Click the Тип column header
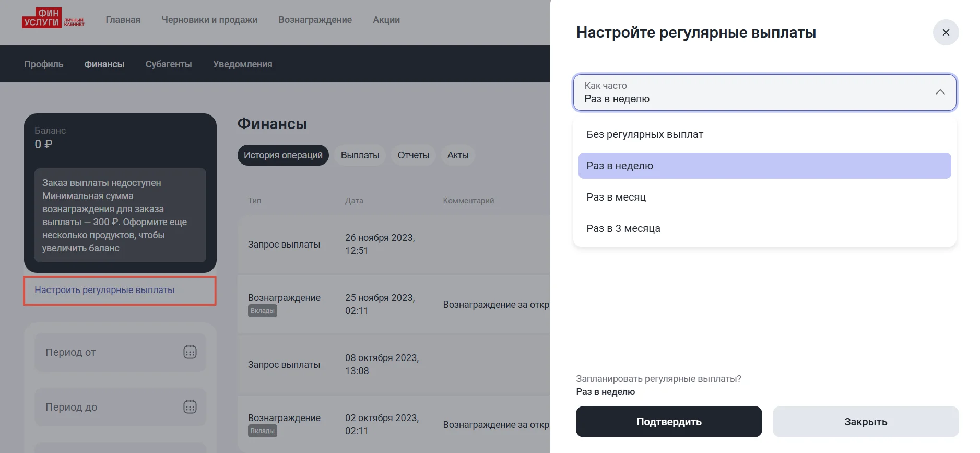 point(254,201)
